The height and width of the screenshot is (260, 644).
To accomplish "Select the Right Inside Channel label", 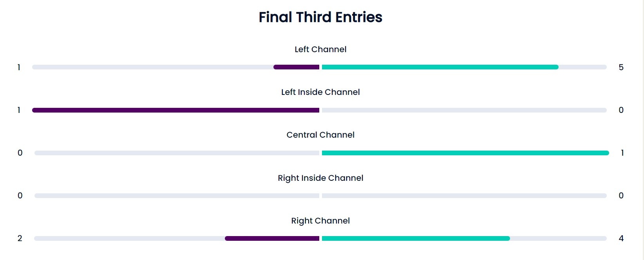I will (320, 178).
